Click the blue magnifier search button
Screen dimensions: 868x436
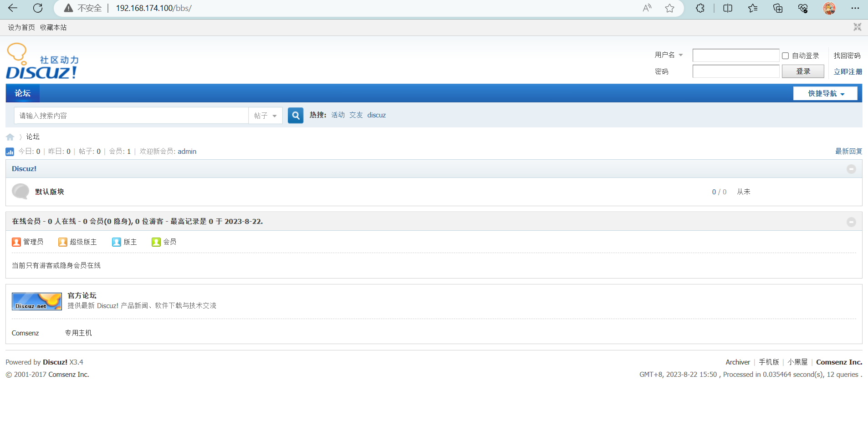click(296, 115)
